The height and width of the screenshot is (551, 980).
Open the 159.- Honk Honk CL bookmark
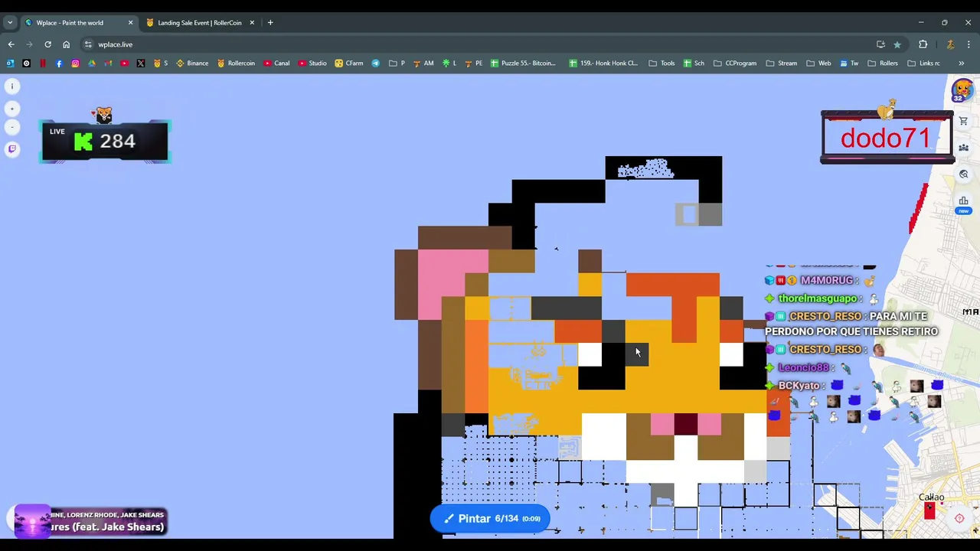click(x=603, y=63)
